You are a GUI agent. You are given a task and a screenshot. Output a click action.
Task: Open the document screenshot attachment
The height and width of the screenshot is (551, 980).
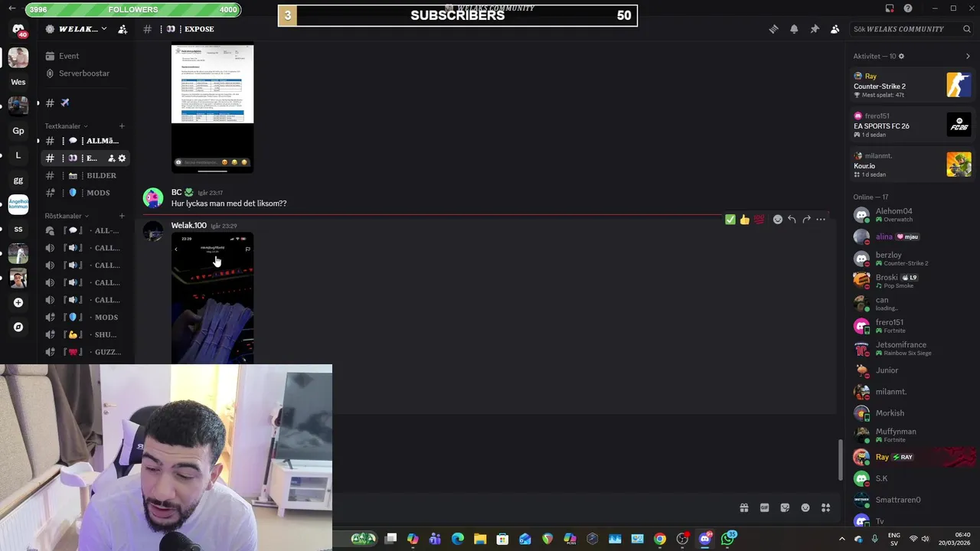212,107
